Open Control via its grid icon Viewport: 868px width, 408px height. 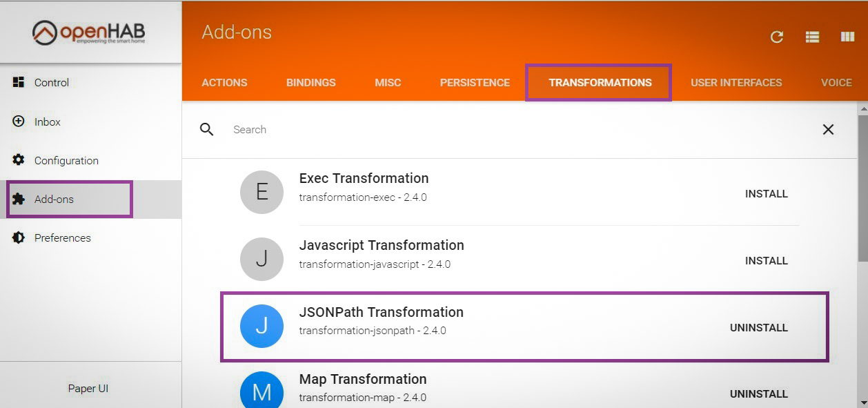click(x=19, y=82)
